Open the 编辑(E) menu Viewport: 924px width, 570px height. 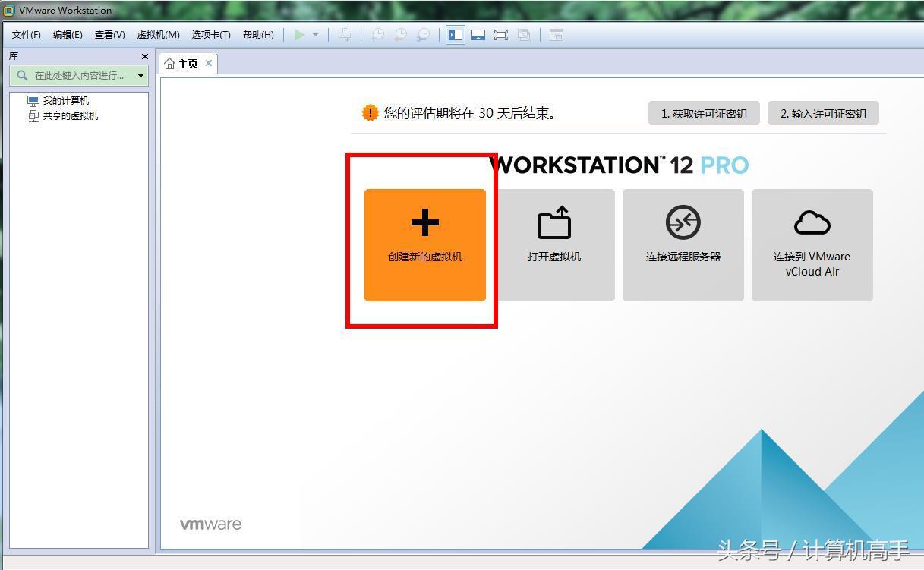click(x=68, y=35)
